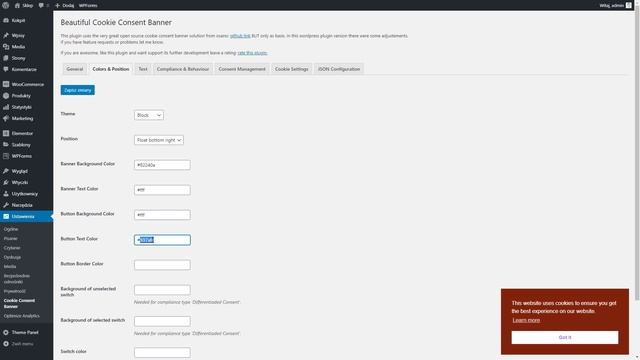Open the Użytkownicy user icon
The image size is (640, 360).
pos(6,194)
